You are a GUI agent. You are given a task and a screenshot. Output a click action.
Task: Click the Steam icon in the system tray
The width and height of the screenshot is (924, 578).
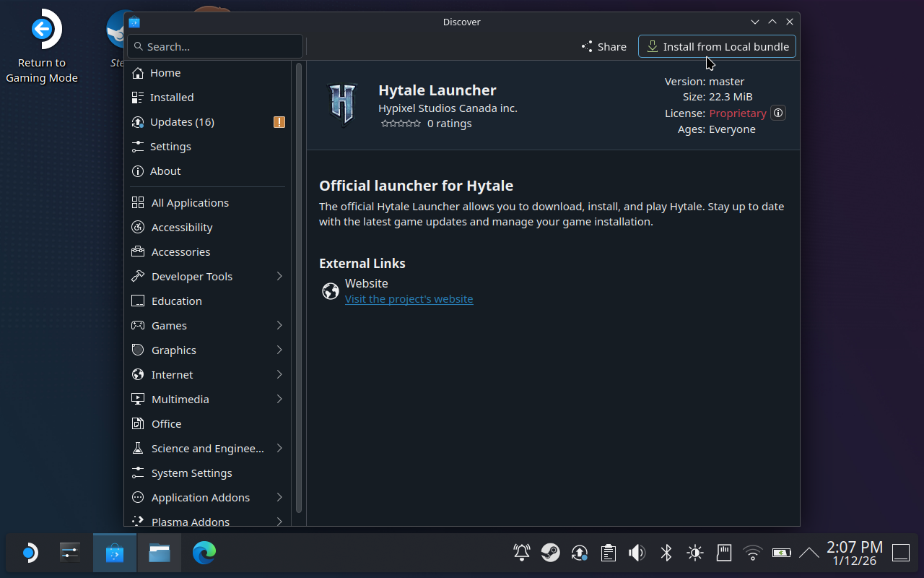coord(550,553)
